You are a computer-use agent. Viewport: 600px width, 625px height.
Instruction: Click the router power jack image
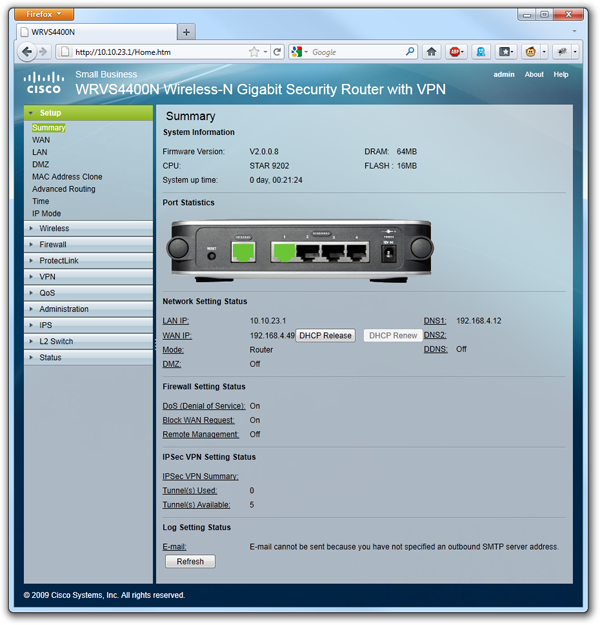[388, 253]
